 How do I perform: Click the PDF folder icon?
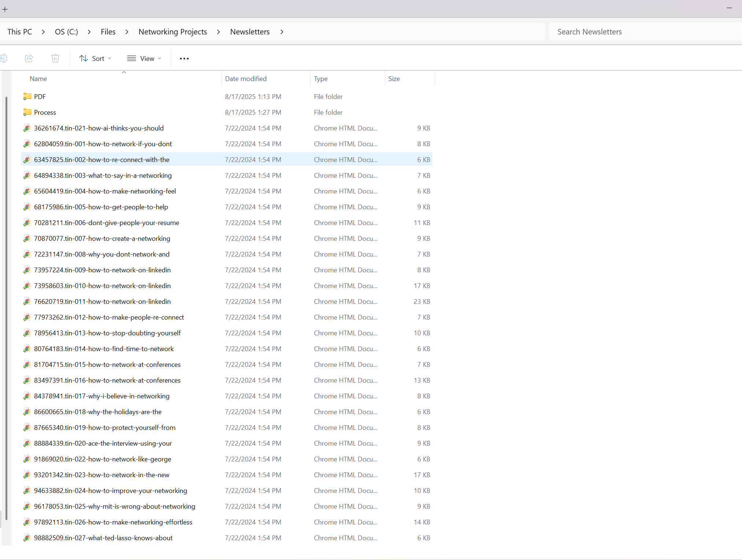coord(27,96)
